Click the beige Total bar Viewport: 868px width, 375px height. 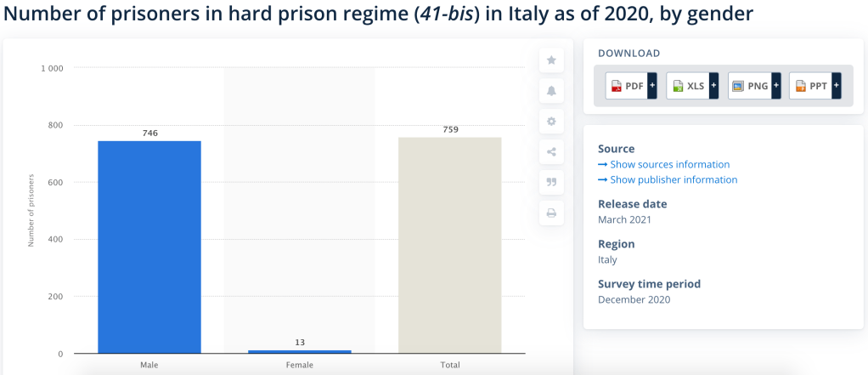(x=450, y=245)
